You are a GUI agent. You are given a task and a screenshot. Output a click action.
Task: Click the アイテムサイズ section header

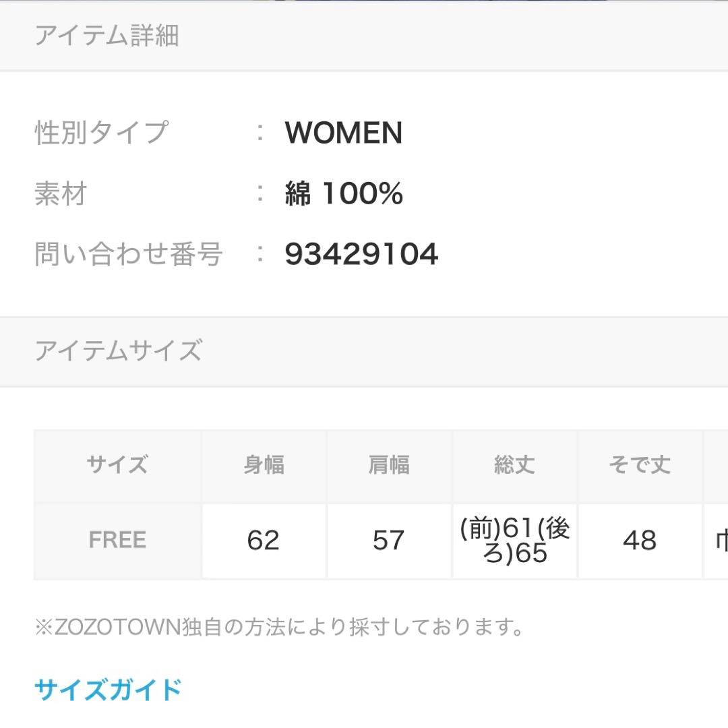coord(118,351)
